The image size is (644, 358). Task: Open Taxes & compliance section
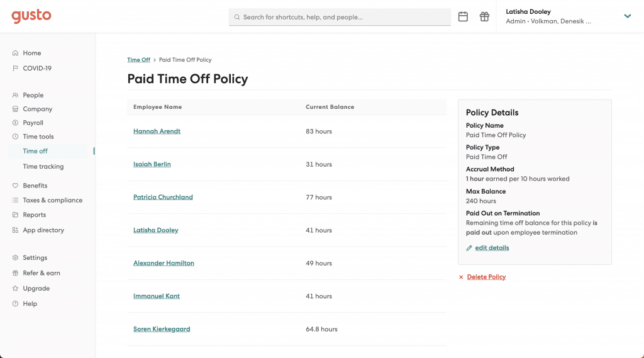click(52, 200)
